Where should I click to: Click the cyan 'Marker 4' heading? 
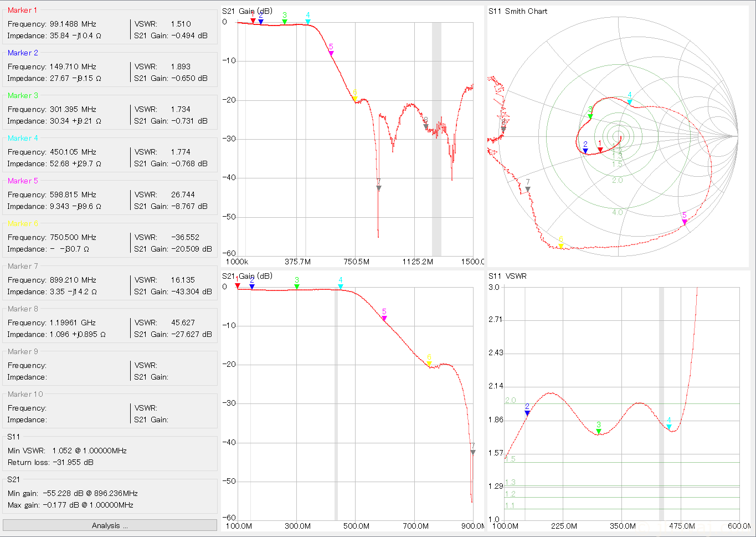pos(23,138)
